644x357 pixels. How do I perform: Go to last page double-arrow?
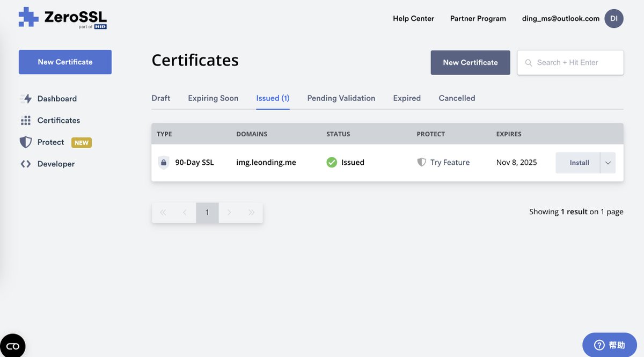251,212
